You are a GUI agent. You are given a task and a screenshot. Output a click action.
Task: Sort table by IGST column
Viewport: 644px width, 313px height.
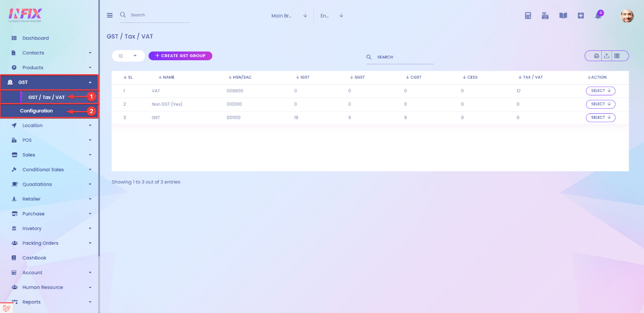pos(303,77)
